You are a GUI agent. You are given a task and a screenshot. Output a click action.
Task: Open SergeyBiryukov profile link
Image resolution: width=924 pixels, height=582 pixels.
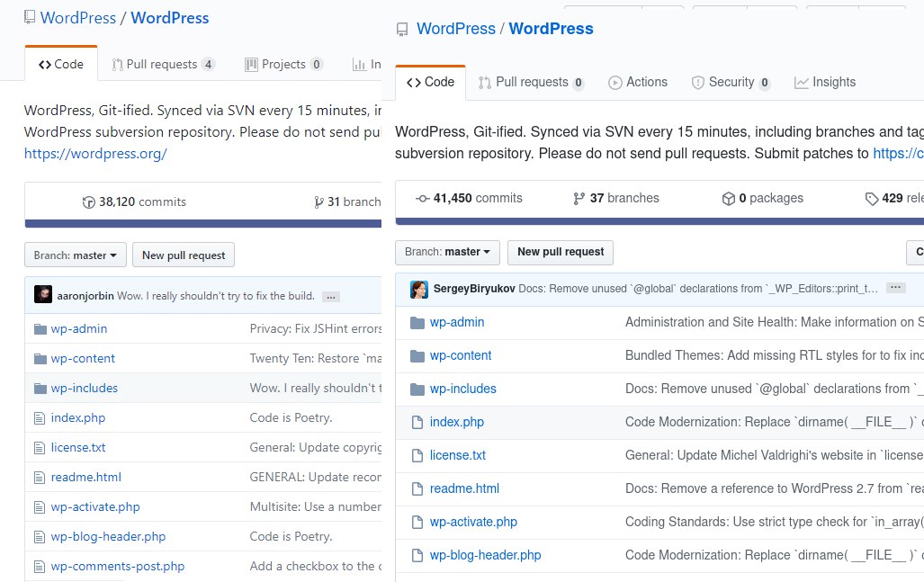[x=474, y=289]
